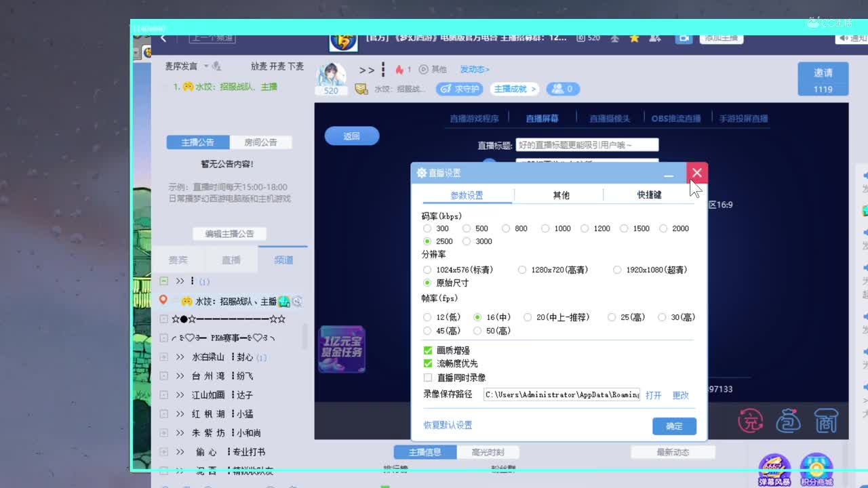This screenshot has height=488, width=868.
Task: Switch to the 快捷键 settings tab
Action: pyautogui.click(x=649, y=195)
